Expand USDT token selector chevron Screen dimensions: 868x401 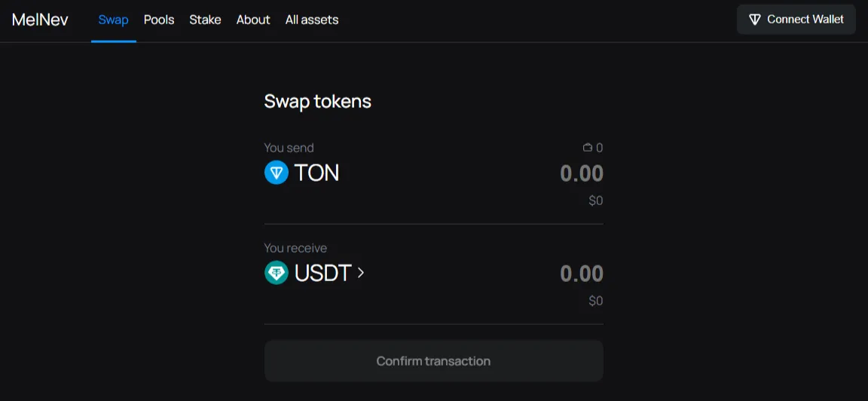(x=360, y=273)
